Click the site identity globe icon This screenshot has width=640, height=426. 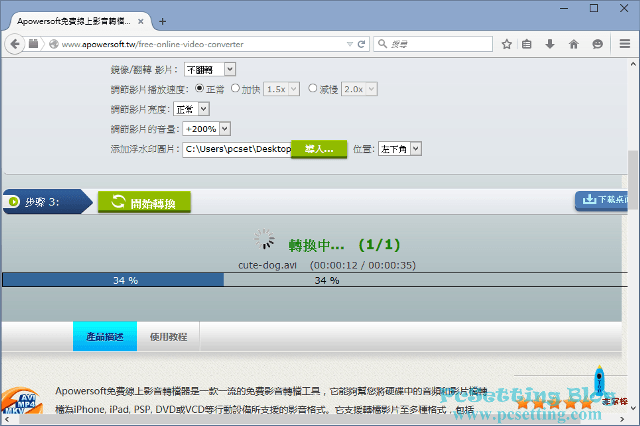point(54,44)
